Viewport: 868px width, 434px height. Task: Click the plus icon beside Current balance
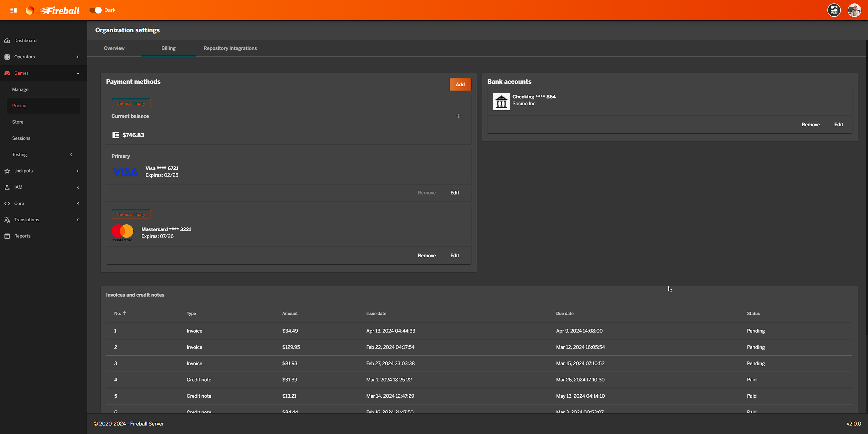(x=459, y=116)
